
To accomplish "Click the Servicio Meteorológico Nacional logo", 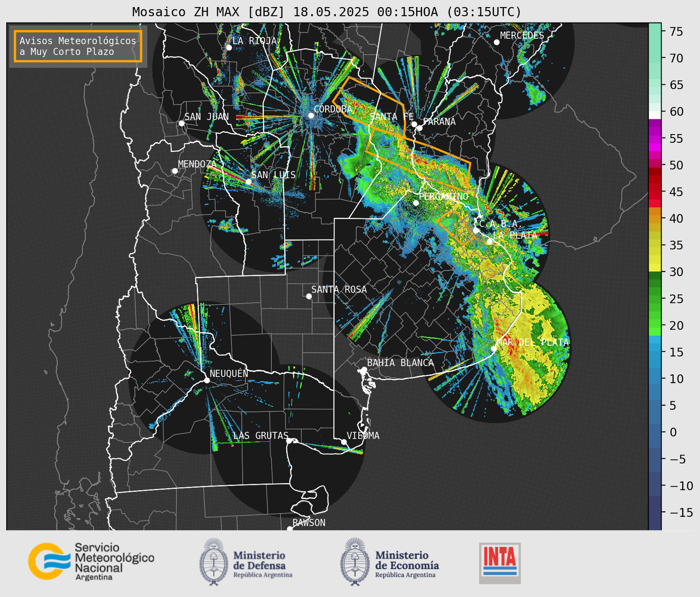I will [91, 561].
